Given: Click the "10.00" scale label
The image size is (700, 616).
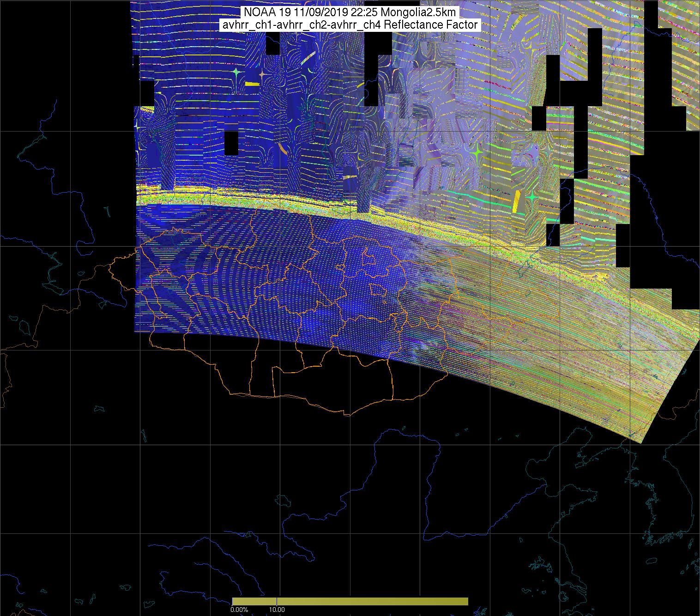Looking at the screenshot, I should click(277, 610).
